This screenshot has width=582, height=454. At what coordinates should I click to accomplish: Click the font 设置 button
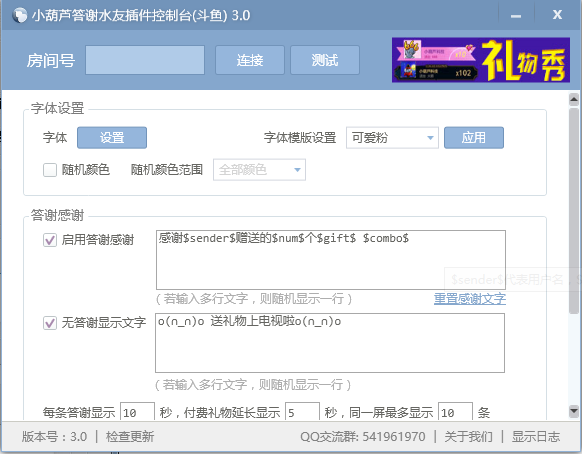112,138
